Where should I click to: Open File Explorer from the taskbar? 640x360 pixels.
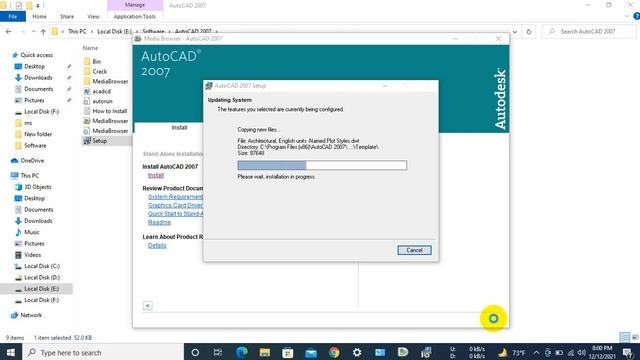pos(264,352)
